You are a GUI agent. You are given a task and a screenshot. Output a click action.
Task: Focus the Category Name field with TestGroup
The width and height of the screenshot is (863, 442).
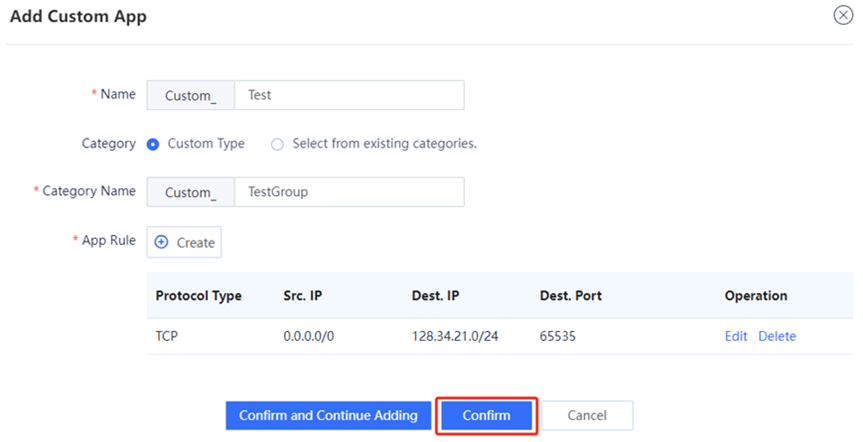(349, 192)
